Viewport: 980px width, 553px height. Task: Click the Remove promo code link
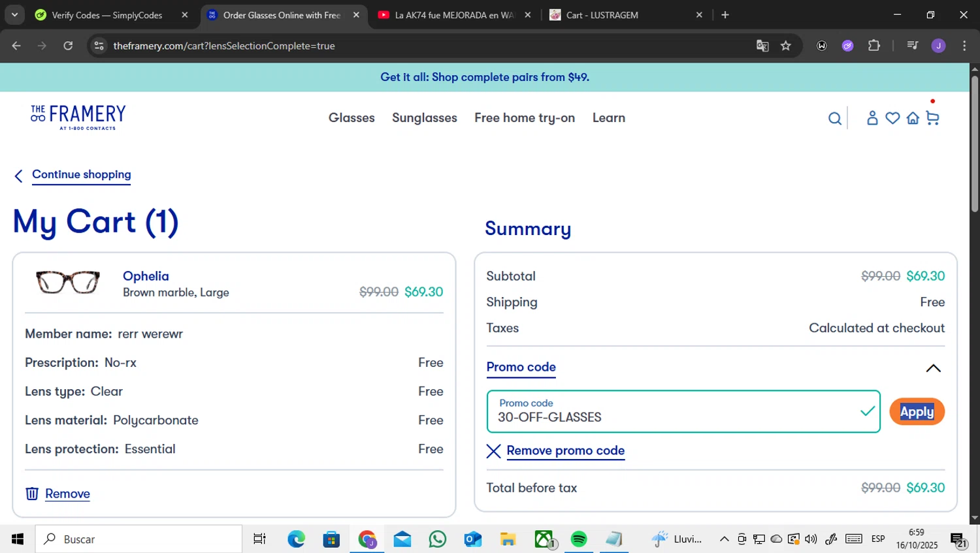566,451
